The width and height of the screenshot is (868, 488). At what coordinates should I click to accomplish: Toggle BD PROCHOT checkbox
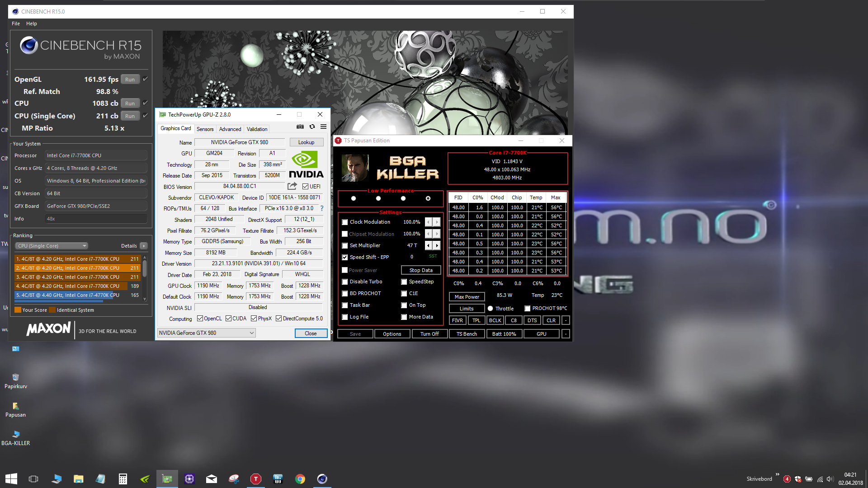345,293
